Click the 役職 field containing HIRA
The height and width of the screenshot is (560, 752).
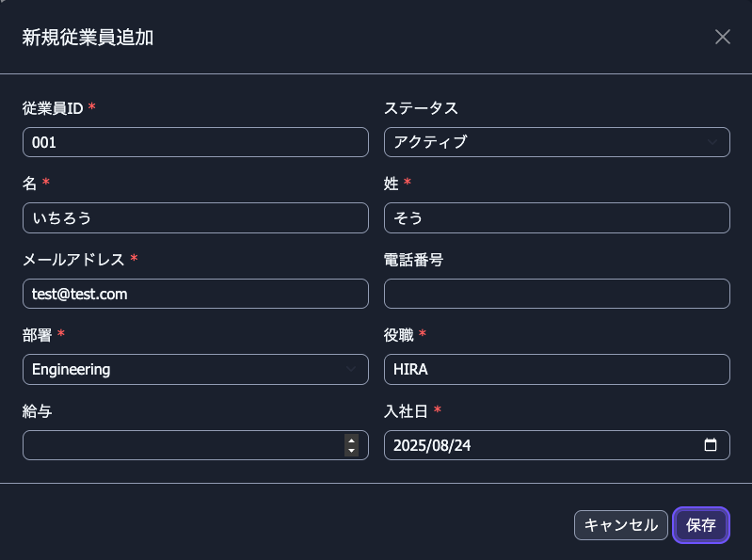pyautogui.click(x=557, y=369)
